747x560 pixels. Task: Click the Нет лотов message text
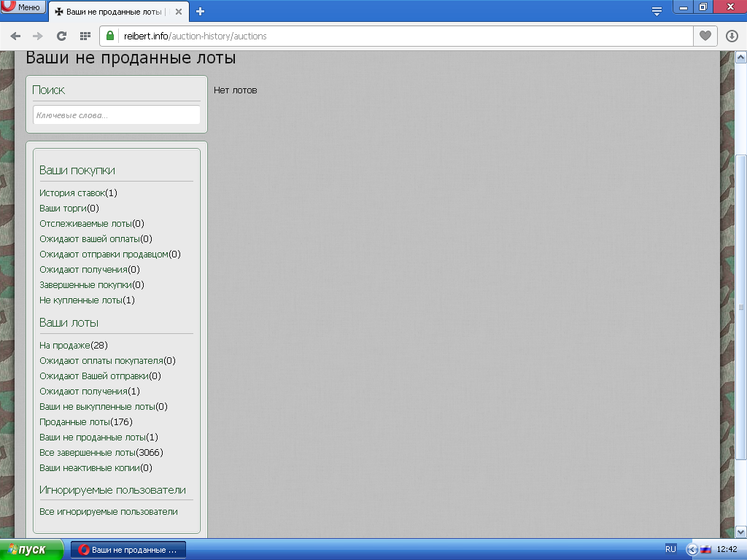[236, 90]
